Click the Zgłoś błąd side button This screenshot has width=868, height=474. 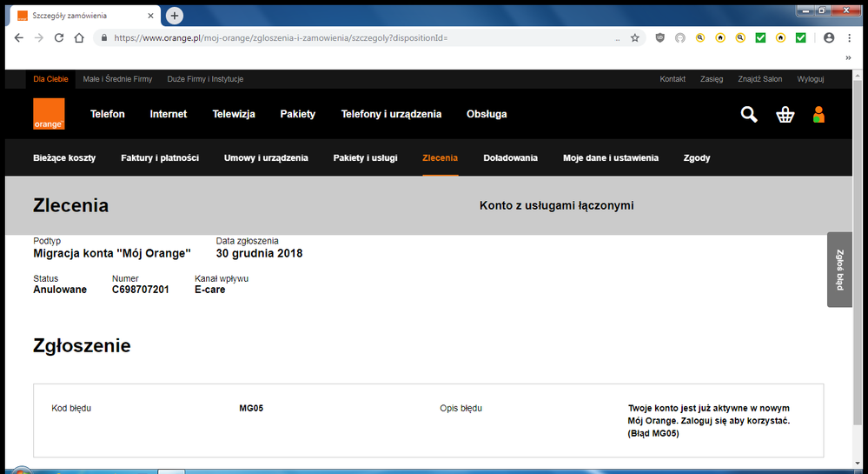[839, 270]
